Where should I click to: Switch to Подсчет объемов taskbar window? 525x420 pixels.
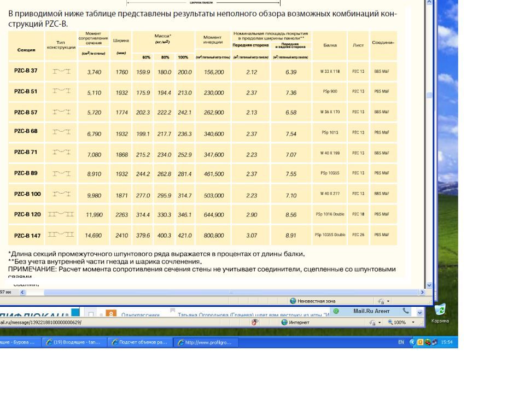[x=140, y=342]
